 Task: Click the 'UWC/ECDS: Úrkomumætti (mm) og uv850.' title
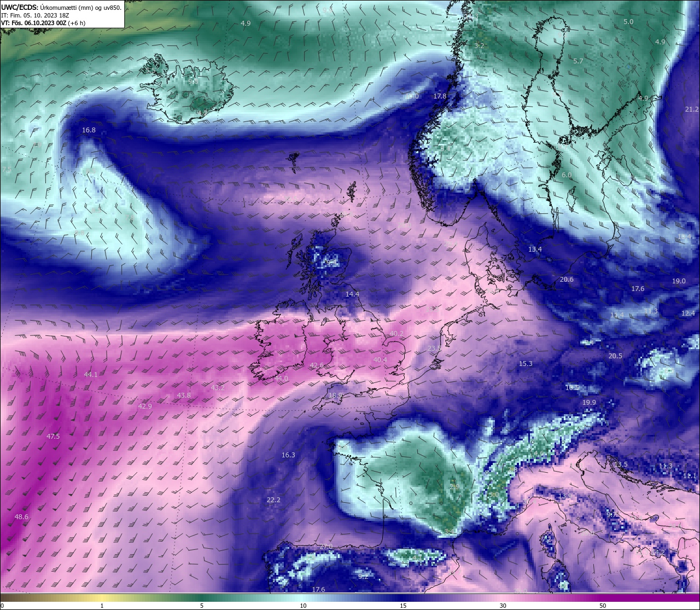61,8
